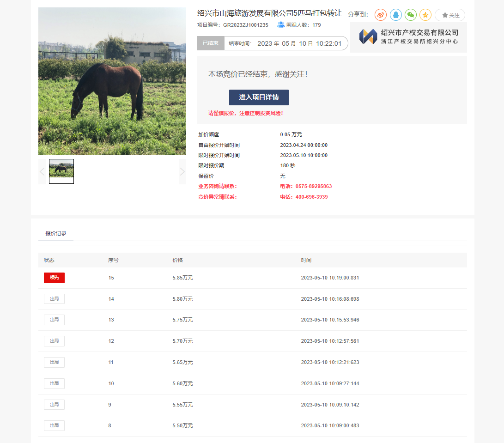Click the 出局 badge in row 8

click(55, 425)
